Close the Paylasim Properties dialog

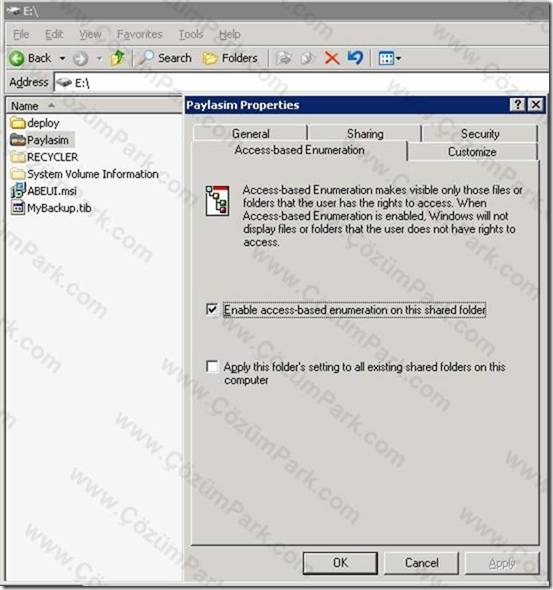(535, 105)
